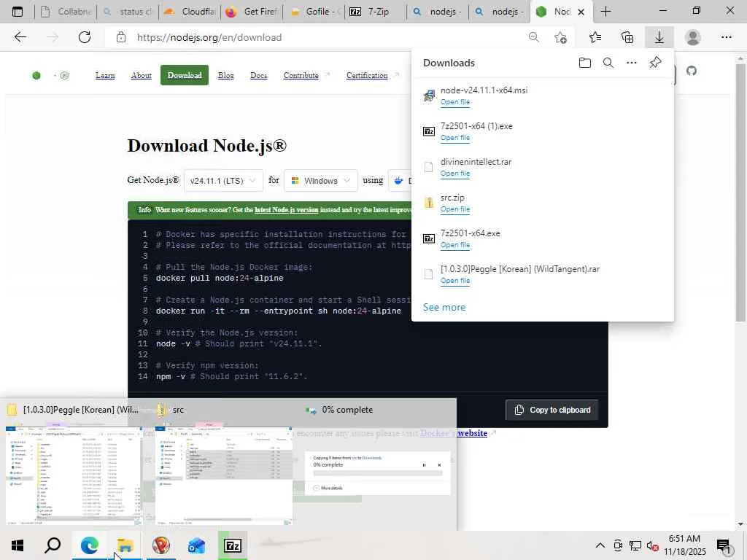Open browser Settings and more menu
The width and height of the screenshot is (747, 560).
[726, 37]
